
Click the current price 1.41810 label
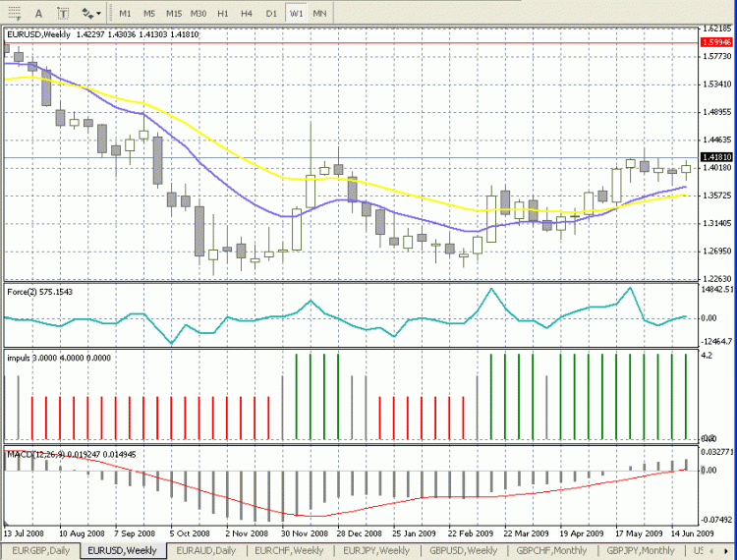[x=715, y=156]
